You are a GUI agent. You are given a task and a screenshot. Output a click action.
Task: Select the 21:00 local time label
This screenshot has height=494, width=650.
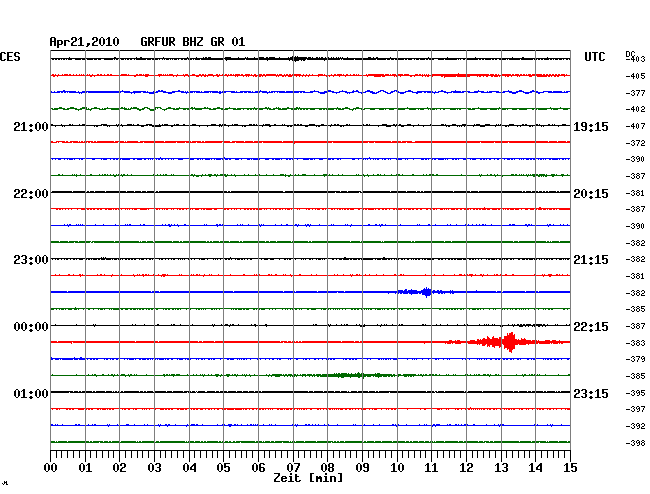pyautogui.click(x=31, y=126)
